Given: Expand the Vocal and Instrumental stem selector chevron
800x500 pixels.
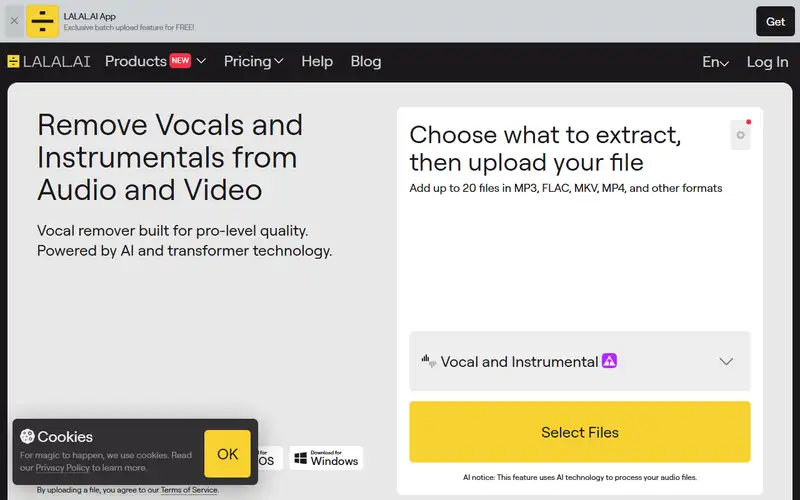Looking at the screenshot, I should [x=726, y=361].
